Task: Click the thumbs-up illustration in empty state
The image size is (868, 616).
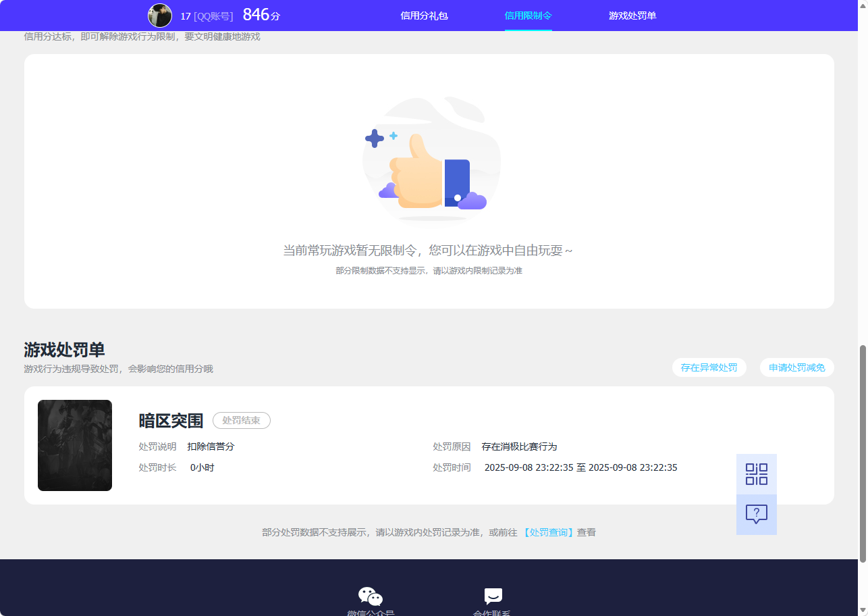Action: coord(432,159)
